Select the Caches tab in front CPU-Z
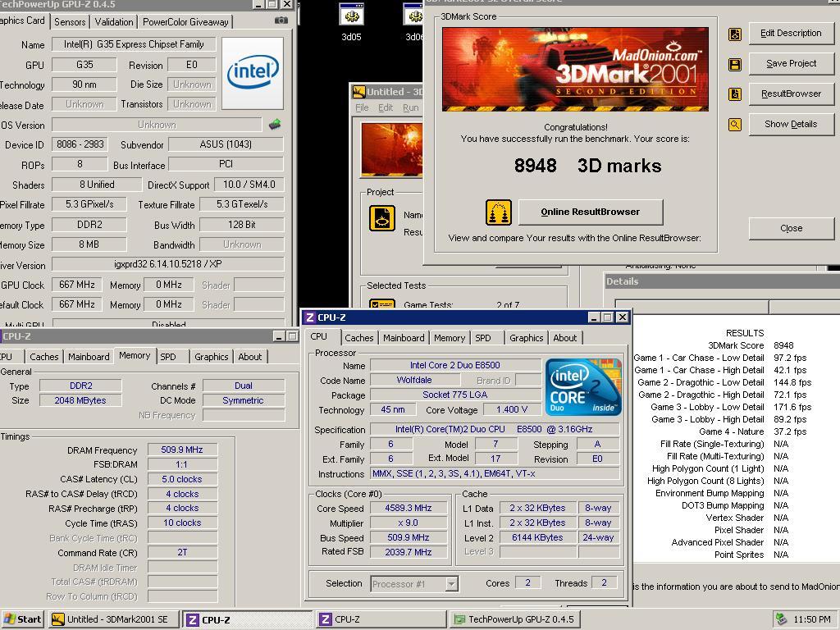Image resolution: width=840 pixels, height=630 pixels. (359, 338)
